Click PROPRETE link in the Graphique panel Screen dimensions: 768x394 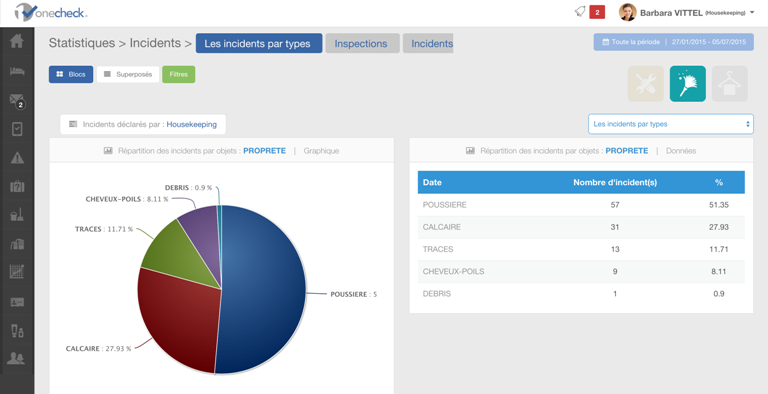264,151
